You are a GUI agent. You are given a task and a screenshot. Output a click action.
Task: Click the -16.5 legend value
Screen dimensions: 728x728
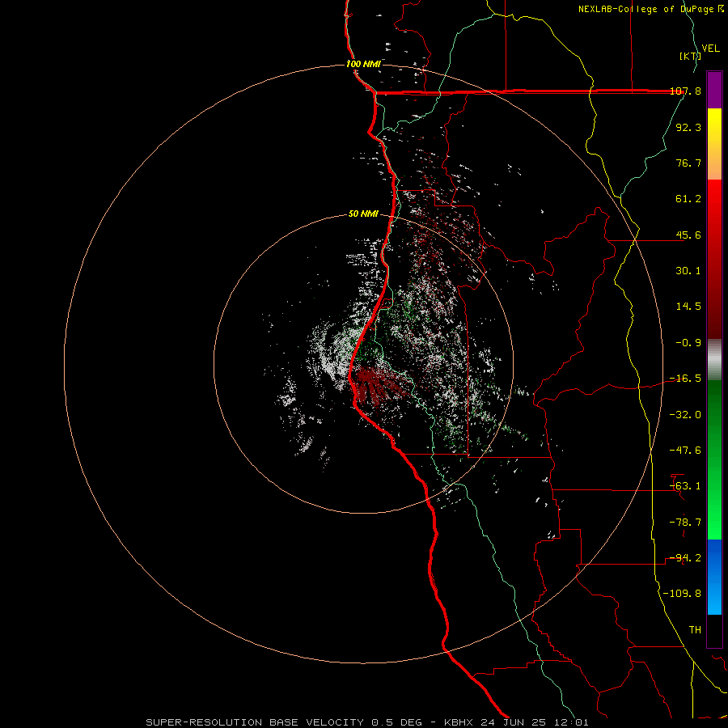tap(685, 379)
